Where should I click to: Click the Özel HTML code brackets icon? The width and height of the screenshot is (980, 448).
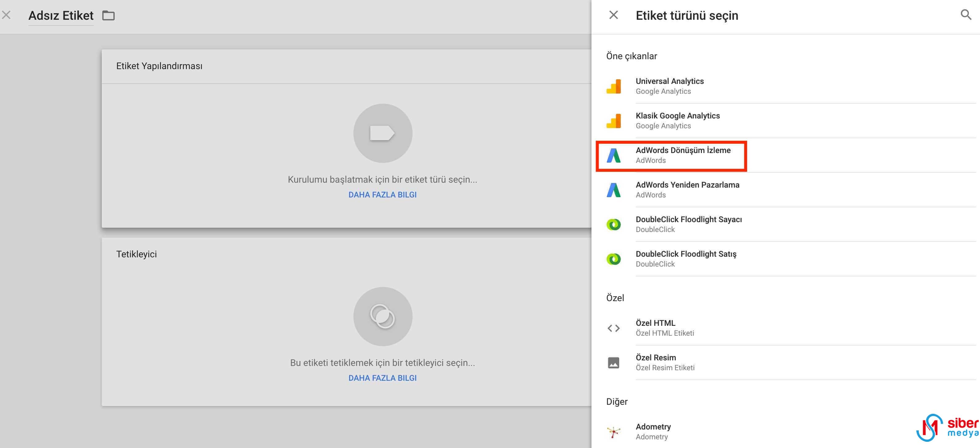coord(613,328)
